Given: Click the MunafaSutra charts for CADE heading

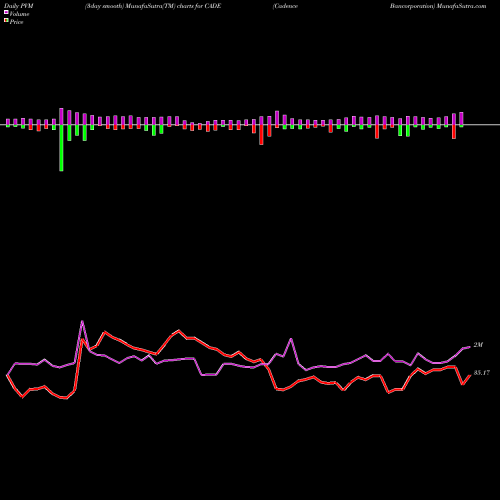Looking at the screenshot, I should (x=153, y=6).
